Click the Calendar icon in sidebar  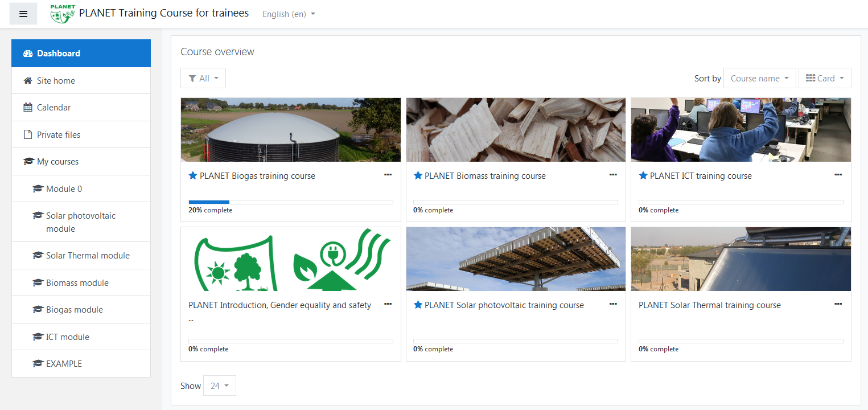click(28, 108)
